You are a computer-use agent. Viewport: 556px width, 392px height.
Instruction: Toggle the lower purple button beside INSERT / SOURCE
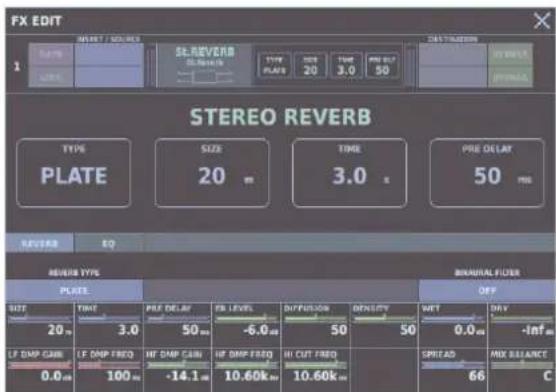[x=51, y=76]
